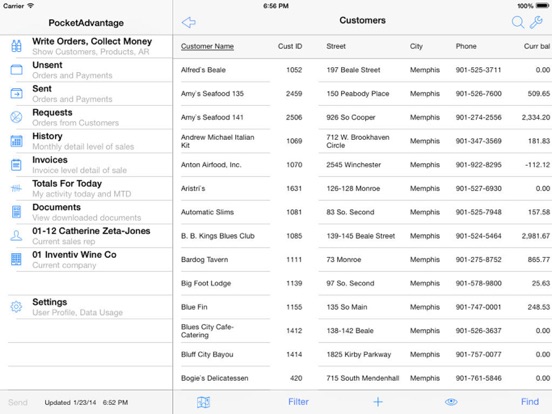Sort by Curr bal column header
Viewport: 552px width, 414px height.
point(537,46)
